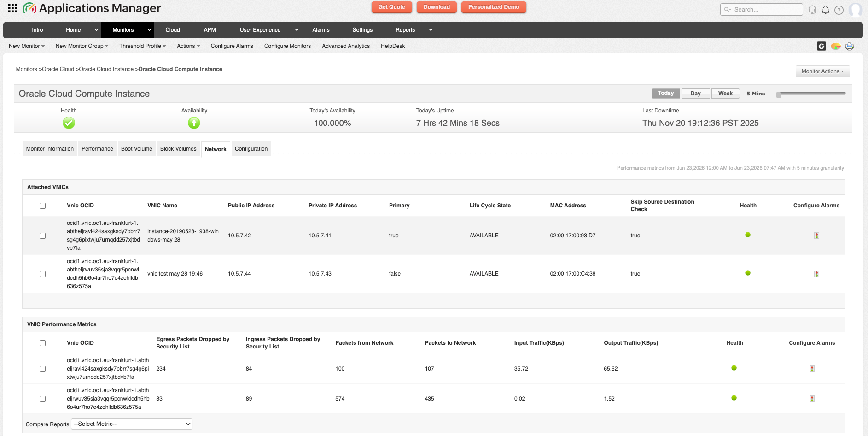Click the 5 Mins granularity slider handle

tap(779, 94)
